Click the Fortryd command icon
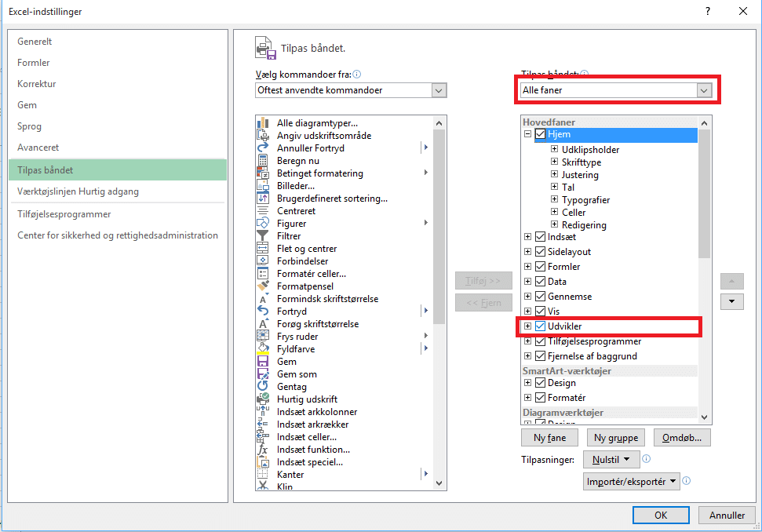Image resolution: width=762 pixels, height=532 pixels. point(263,311)
